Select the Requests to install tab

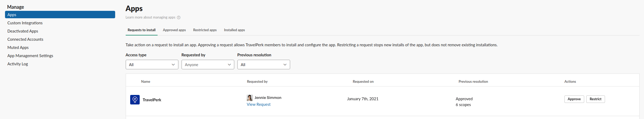pos(142,30)
